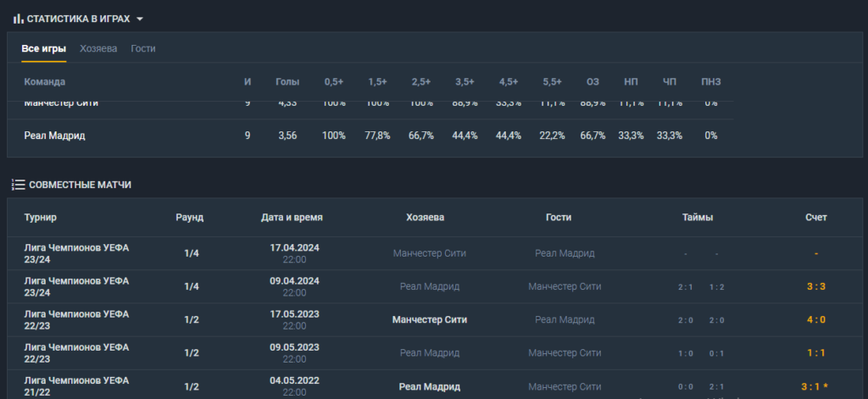Screen dimensions: 868x399
Task: Click the Голы column header
Action: [287, 82]
